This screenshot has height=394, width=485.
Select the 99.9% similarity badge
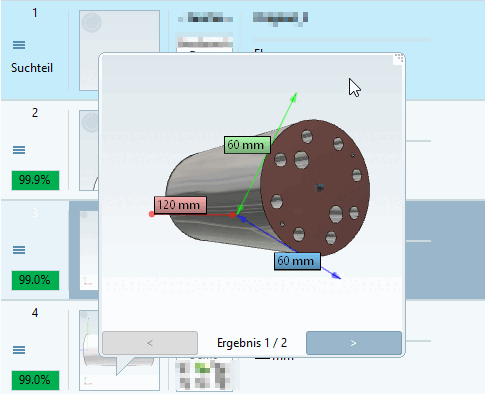(35, 180)
